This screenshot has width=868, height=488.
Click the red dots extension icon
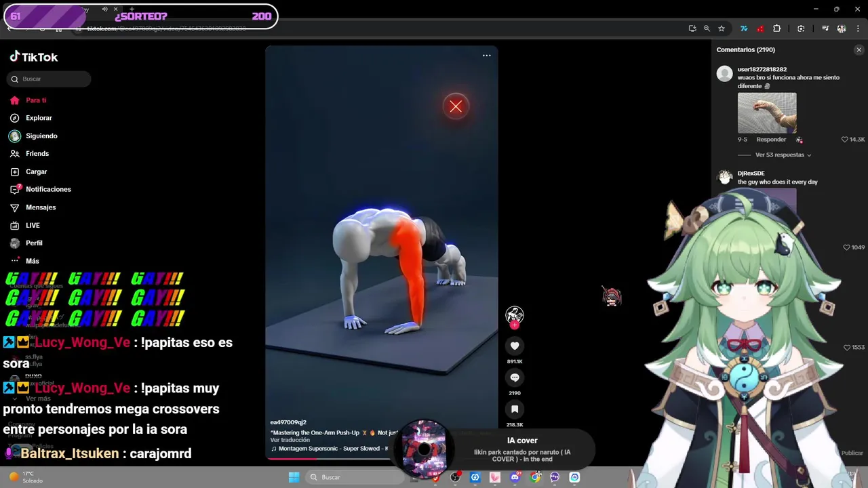(x=760, y=28)
